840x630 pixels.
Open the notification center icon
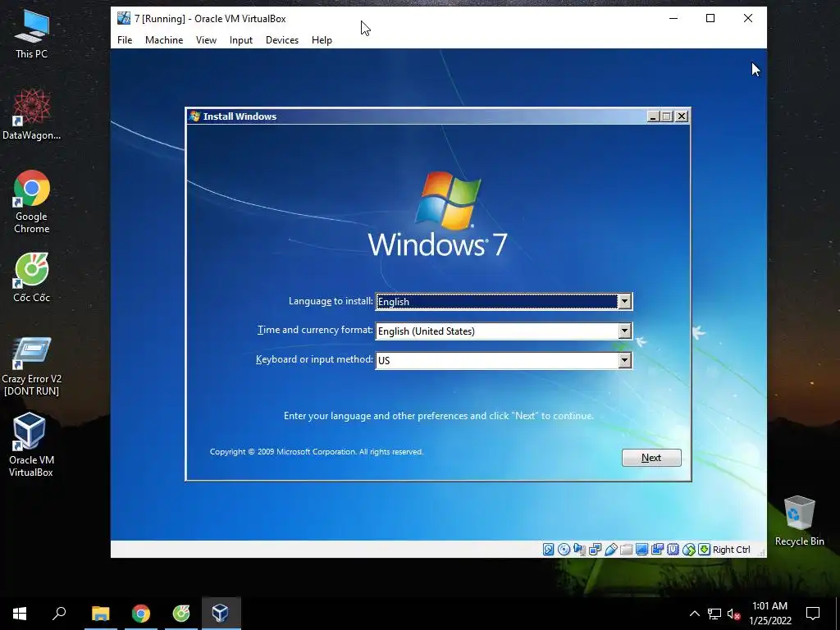(813, 614)
